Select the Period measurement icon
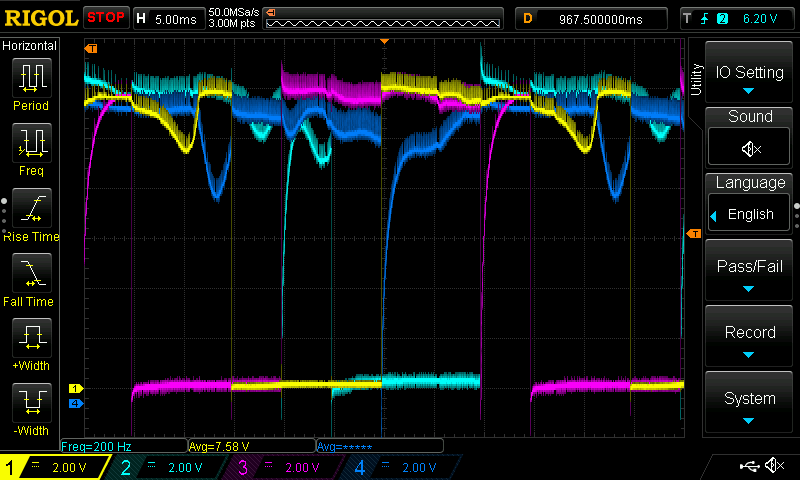This screenshot has height=480, width=800. 31,78
